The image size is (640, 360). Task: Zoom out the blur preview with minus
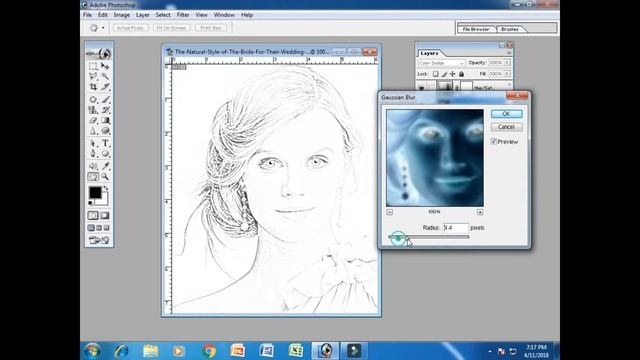(x=389, y=212)
